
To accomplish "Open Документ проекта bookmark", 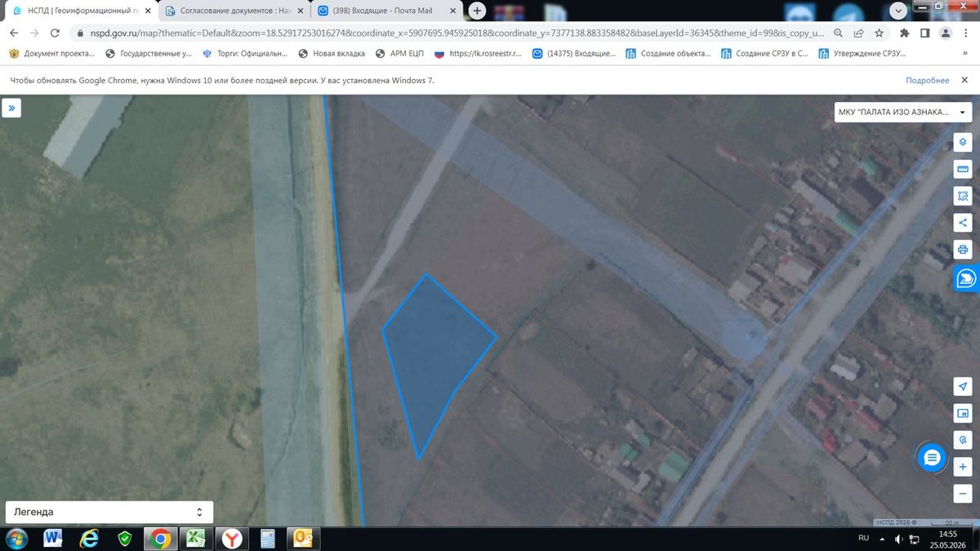I will pyautogui.click(x=51, y=54).
